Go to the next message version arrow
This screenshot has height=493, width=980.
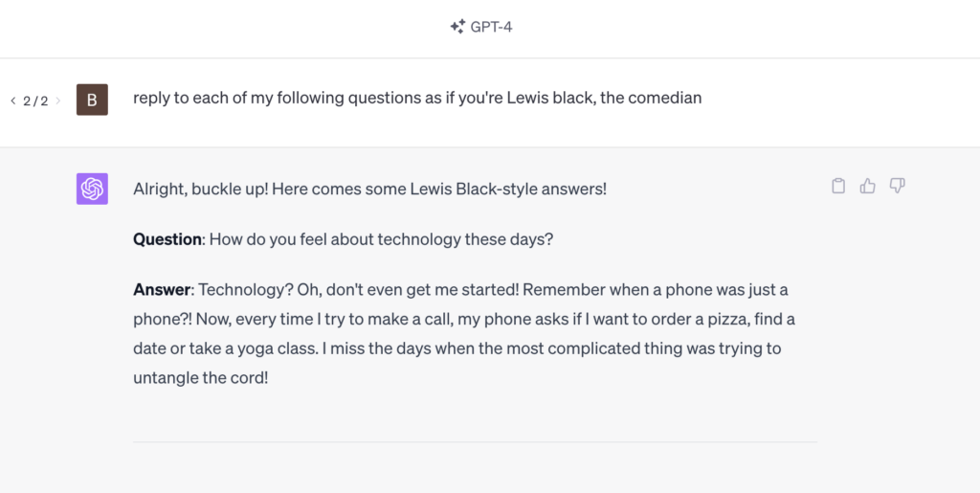click(x=58, y=101)
